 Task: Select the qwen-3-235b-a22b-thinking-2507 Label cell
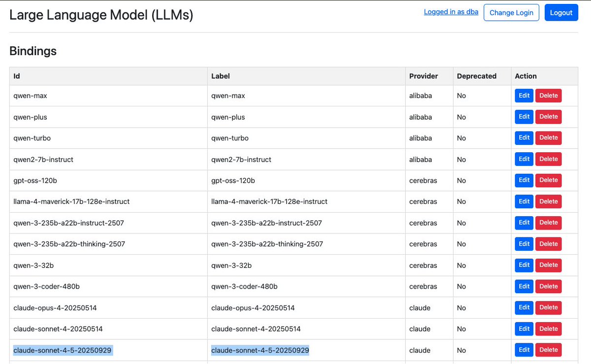click(306, 244)
